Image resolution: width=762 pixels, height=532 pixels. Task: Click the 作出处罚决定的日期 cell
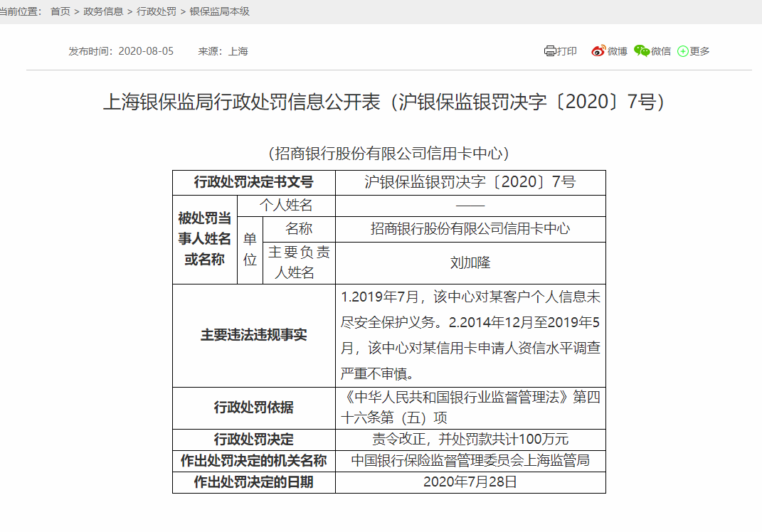[254, 482]
